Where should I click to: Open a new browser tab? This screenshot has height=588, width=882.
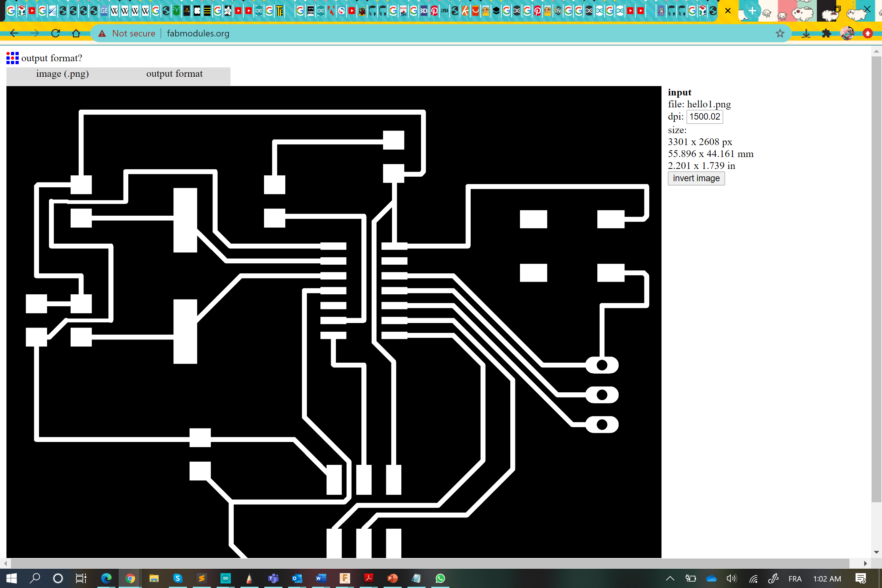coord(752,11)
